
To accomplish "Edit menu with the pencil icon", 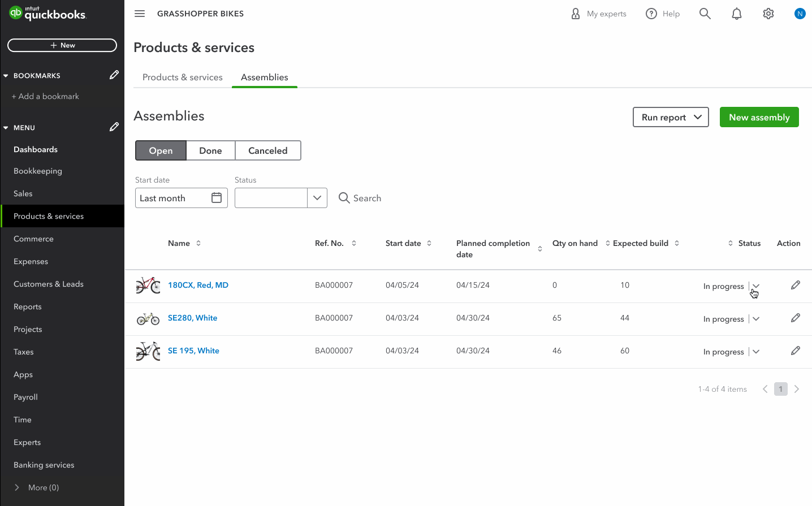I will click(114, 127).
